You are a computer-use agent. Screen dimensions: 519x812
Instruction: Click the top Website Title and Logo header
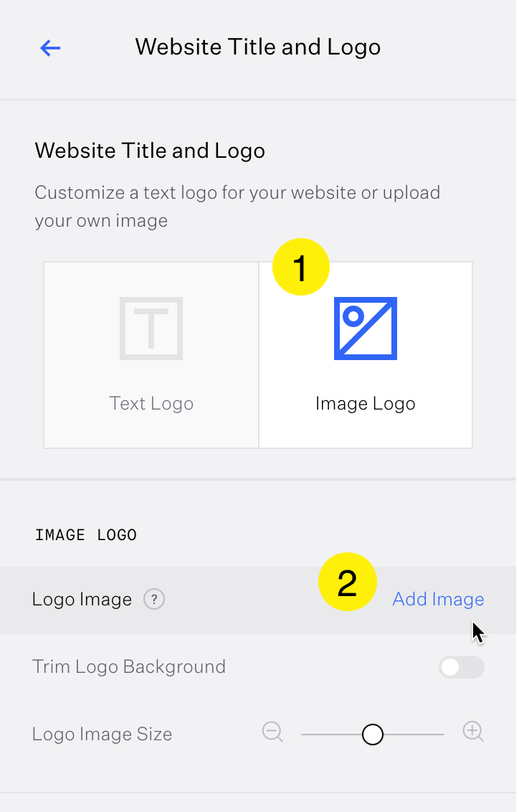257,47
